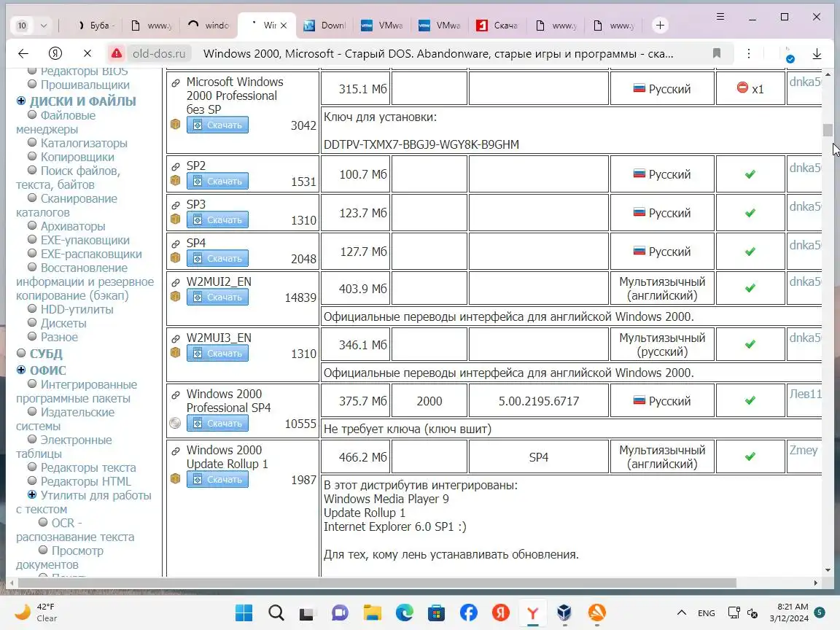Expand the ОФИС category plus icon
The height and width of the screenshot is (630, 840).
click(x=21, y=370)
